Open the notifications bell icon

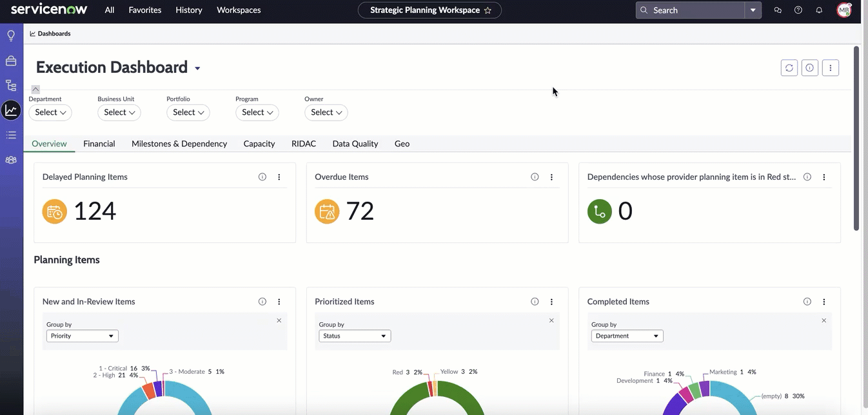pyautogui.click(x=819, y=10)
